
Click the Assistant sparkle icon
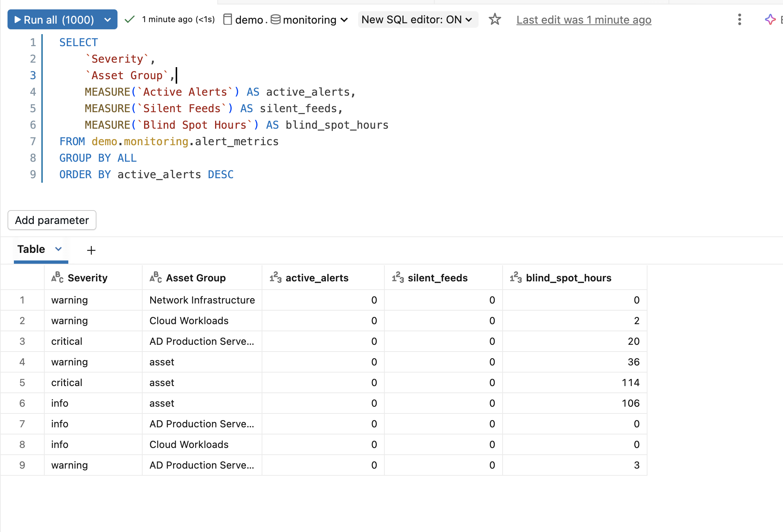[770, 20]
